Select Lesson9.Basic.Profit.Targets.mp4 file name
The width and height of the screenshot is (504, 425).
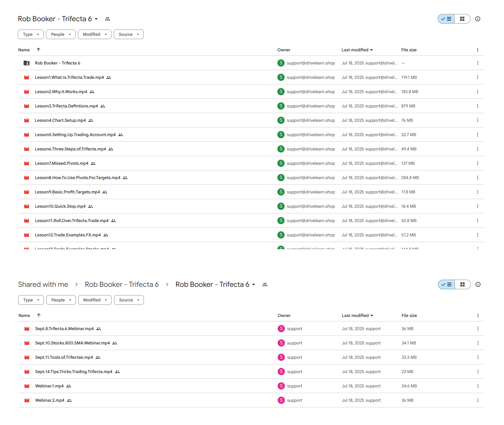[x=67, y=192]
